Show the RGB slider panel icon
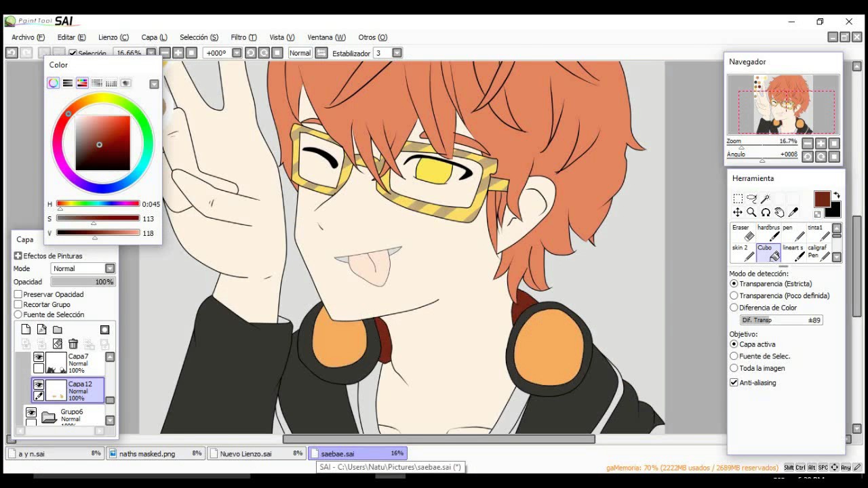The height and width of the screenshot is (488, 868). coord(68,83)
